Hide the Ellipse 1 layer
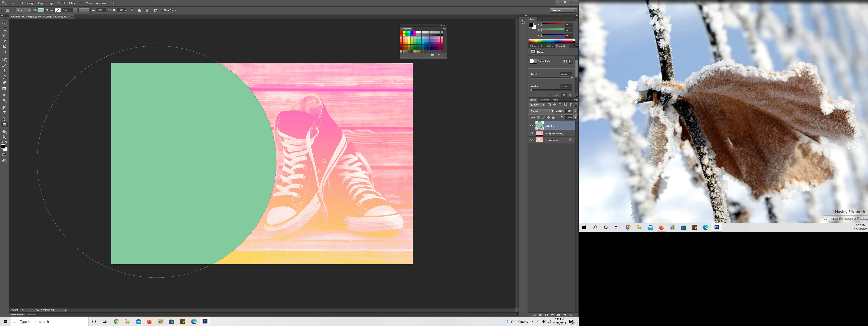The width and height of the screenshot is (868, 326). [532, 126]
